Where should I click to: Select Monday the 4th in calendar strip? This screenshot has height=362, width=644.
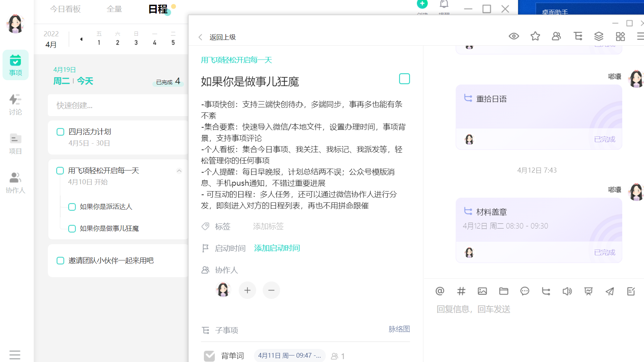point(155,38)
